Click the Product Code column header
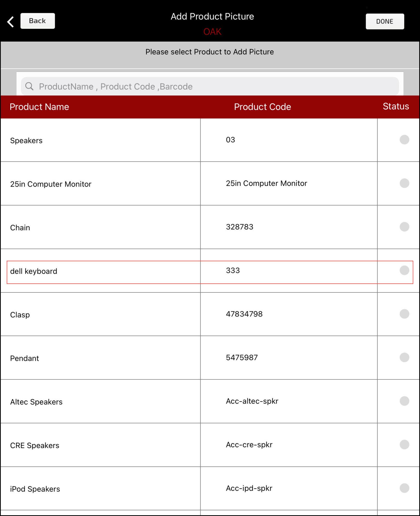Viewport: 420px width, 516px height. [x=262, y=107]
